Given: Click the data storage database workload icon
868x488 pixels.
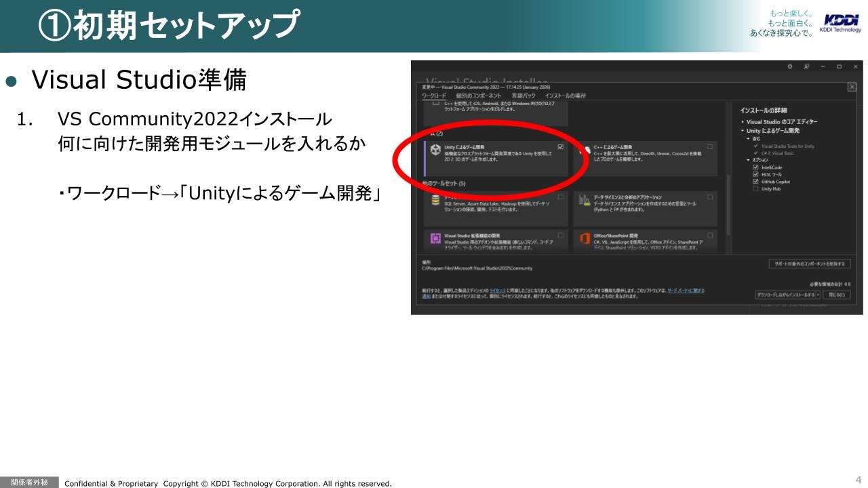Looking at the screenshot, I should coord(435,200).
